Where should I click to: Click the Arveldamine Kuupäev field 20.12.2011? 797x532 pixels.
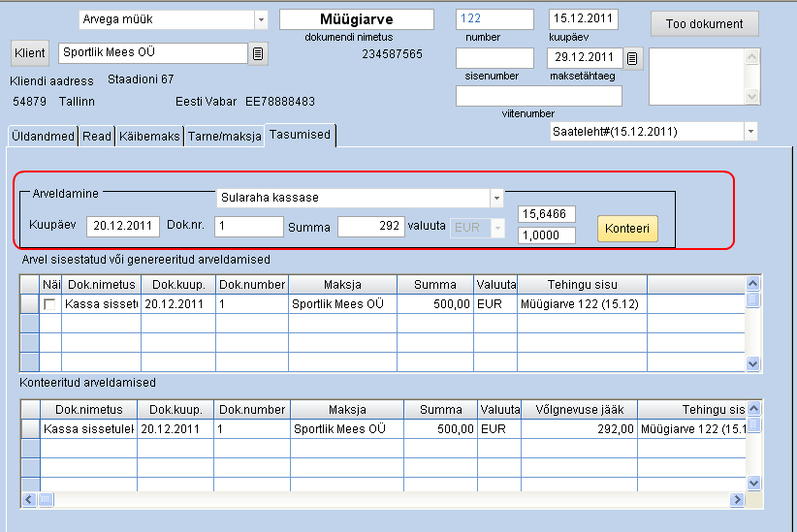pyautogui.click(x=123, y=226)
